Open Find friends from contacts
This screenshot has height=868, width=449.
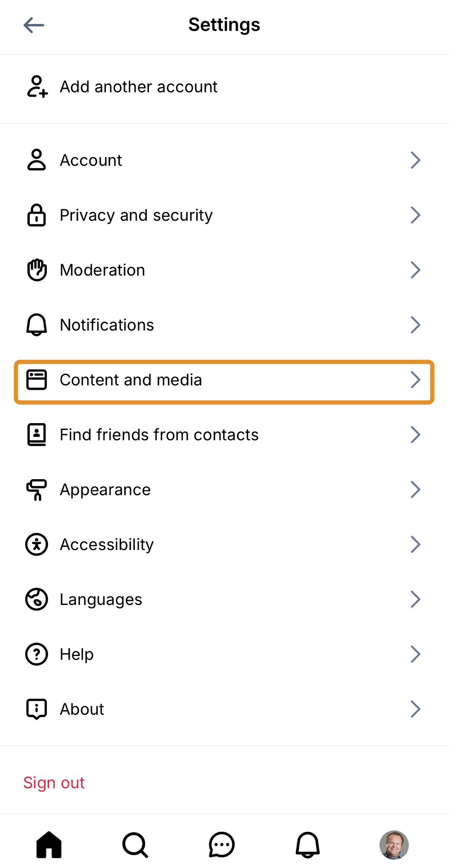(159, 435)
